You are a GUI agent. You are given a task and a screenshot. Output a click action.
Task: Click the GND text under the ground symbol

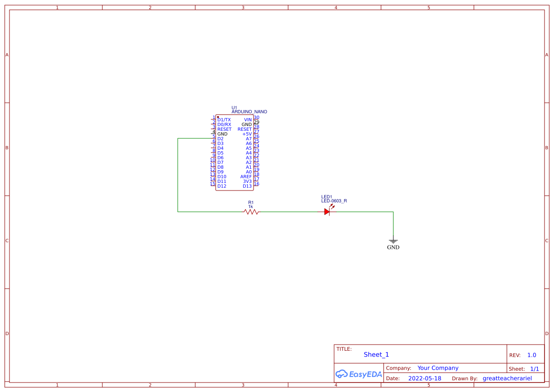tap(393, 247)
